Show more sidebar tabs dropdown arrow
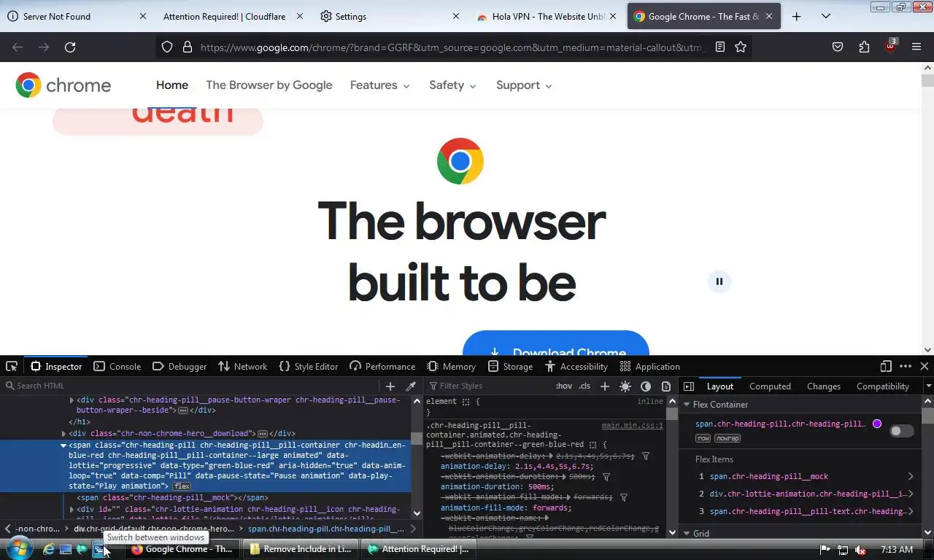Screen dimensions: 934x560 [928, 386]
